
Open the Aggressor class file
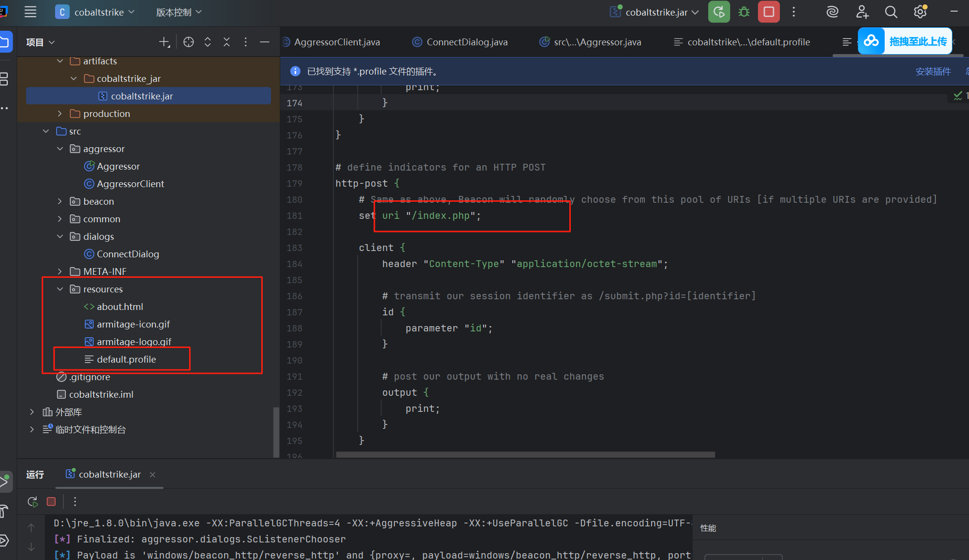tap(118, 166)
